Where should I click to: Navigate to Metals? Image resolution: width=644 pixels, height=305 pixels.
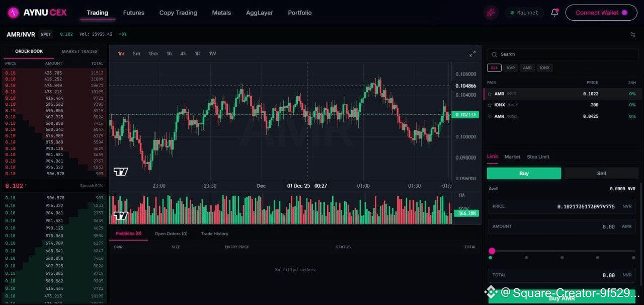pyautogui.click(x=221, y=13)
